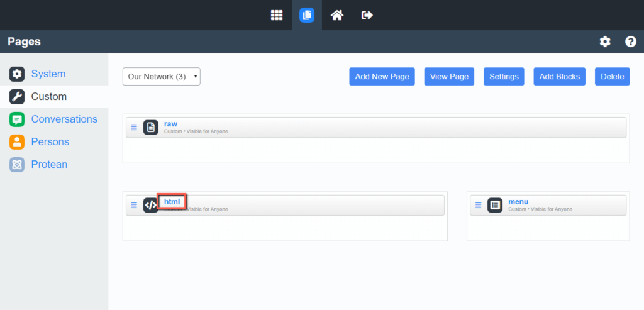This screenshot has width=644, height=310.
Task: Click the Custom wrench icon in sidebar
Action: [x=17, y=96]
